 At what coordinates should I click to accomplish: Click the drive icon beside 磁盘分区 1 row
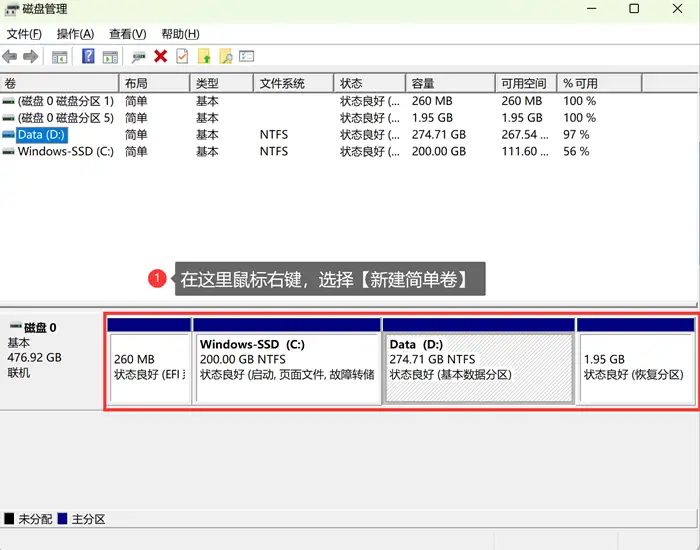[8, 101]
